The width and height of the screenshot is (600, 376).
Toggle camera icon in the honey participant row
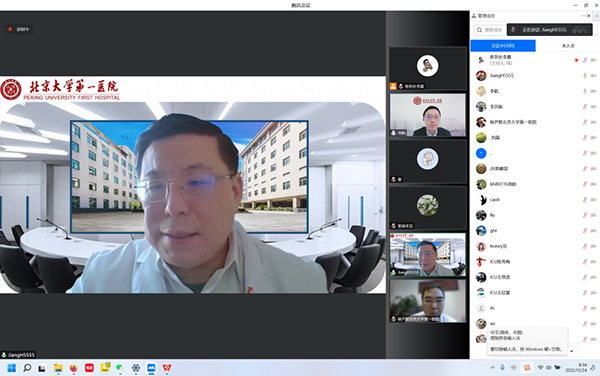[x=593, y=246]
